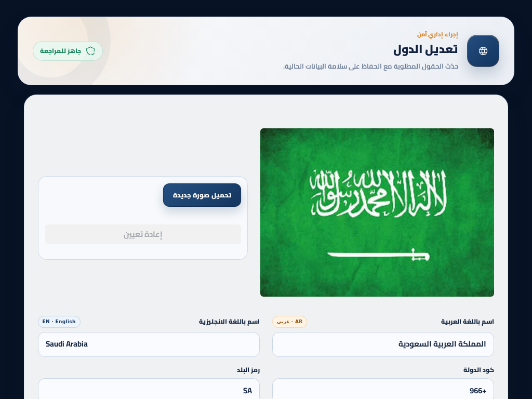Click the subtitle حدّث الحقول المطلوبة text
532x399 pixels.
tap(371, 66)
